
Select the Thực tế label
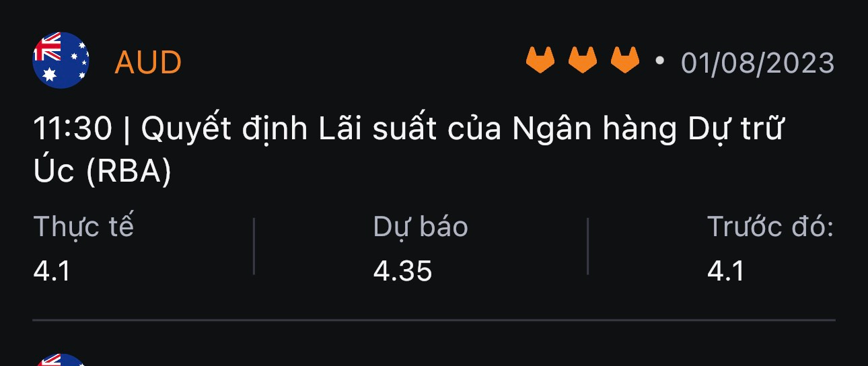click(x=83, y=227)
